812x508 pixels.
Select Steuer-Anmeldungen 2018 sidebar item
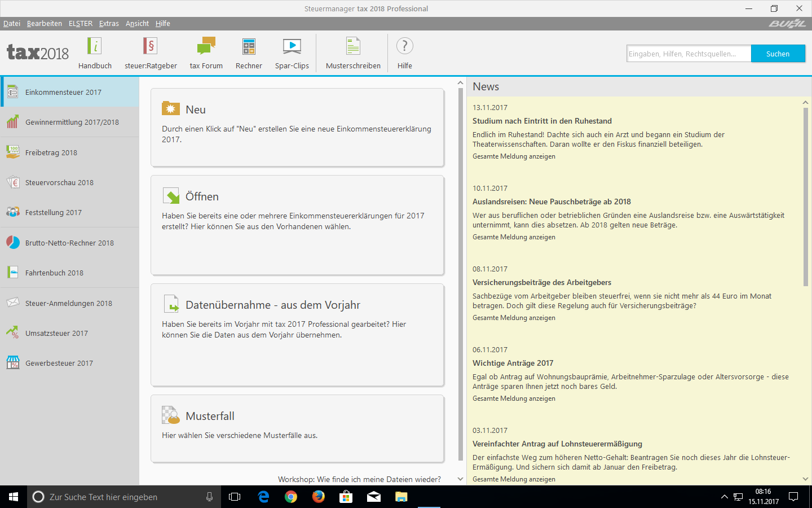pos(69,303)
